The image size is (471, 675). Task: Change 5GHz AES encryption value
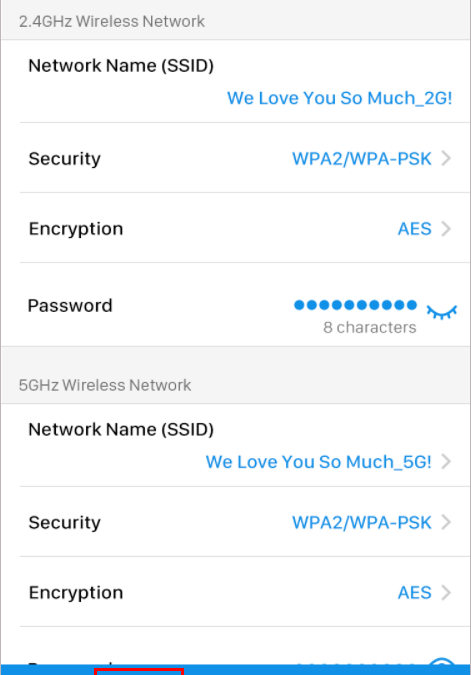tap(415, 592)
